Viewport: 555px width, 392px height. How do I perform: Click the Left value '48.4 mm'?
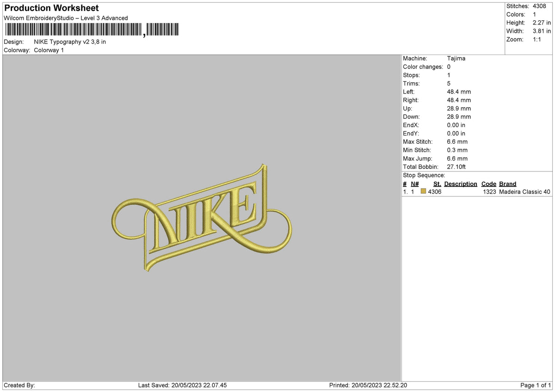(459, 92)
